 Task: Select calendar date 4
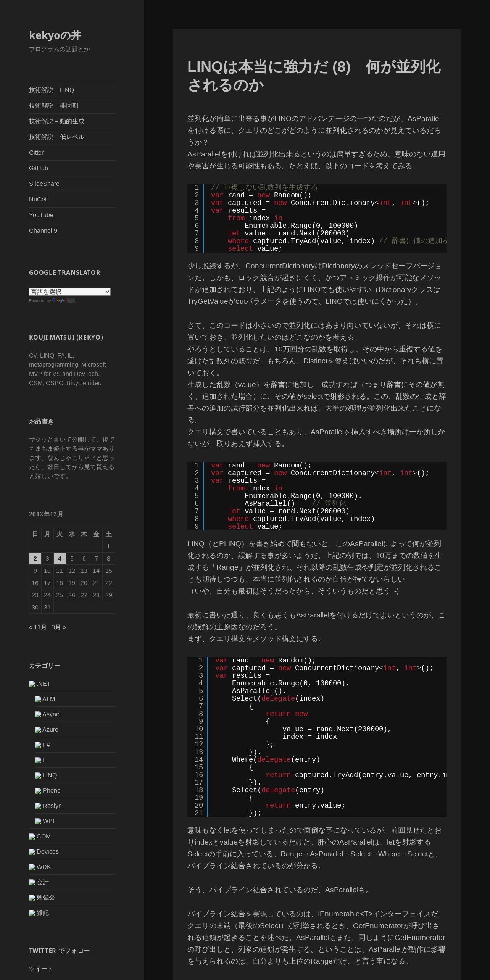coord(60,559)
